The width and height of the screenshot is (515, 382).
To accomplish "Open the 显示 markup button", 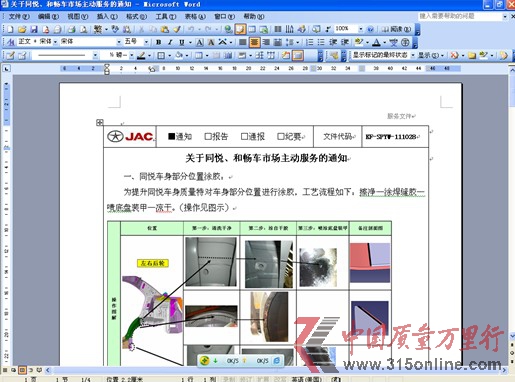I will [431, 55].
